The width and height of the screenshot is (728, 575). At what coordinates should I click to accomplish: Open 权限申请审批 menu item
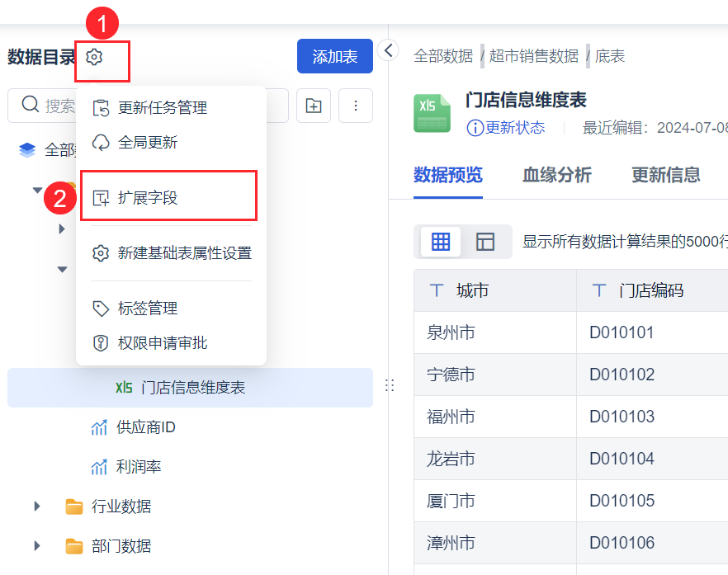click(x=162, y=343)
